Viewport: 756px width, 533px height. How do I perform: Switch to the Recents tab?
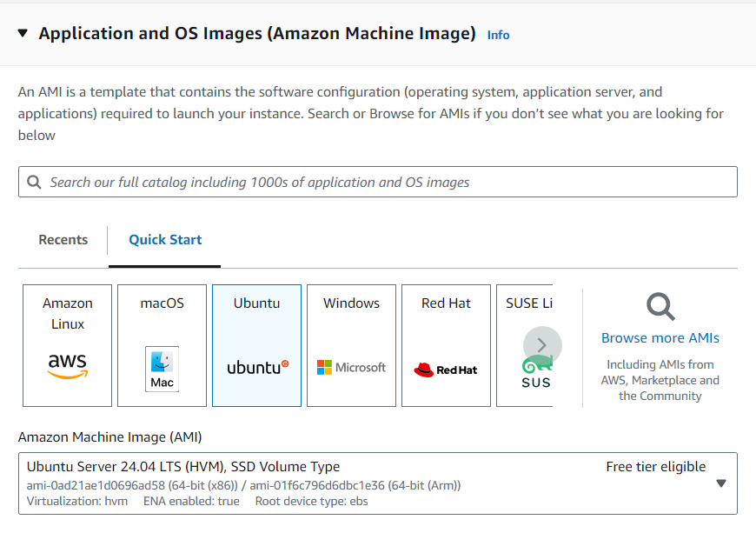coord(63,240)
